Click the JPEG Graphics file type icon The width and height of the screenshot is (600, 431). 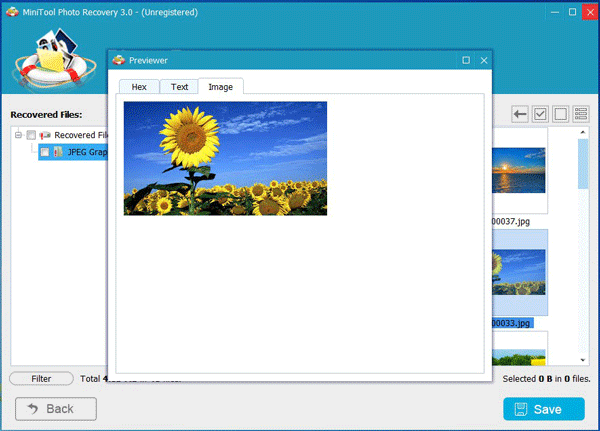click(58, 152)
